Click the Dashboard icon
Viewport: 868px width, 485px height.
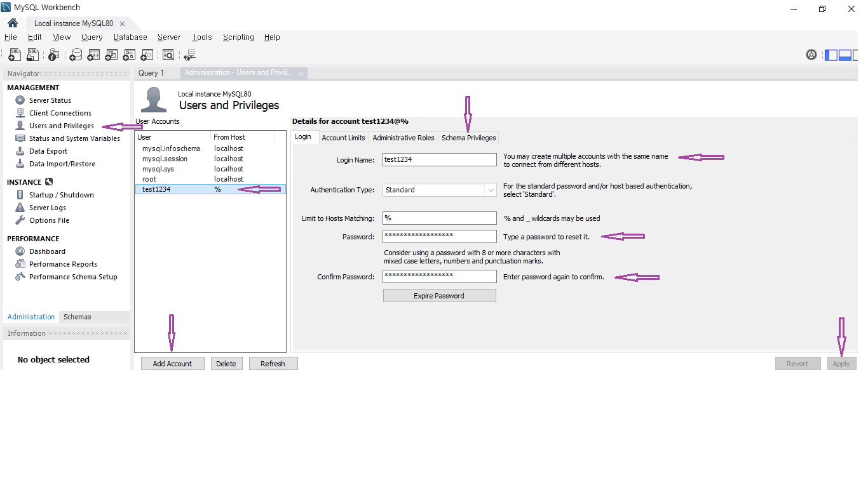[x=20, y=251]
